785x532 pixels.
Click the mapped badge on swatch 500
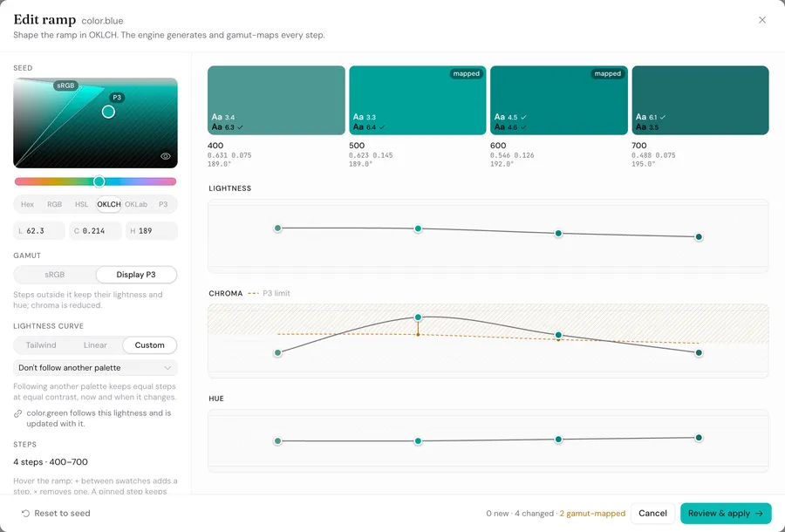coord(466,73)
